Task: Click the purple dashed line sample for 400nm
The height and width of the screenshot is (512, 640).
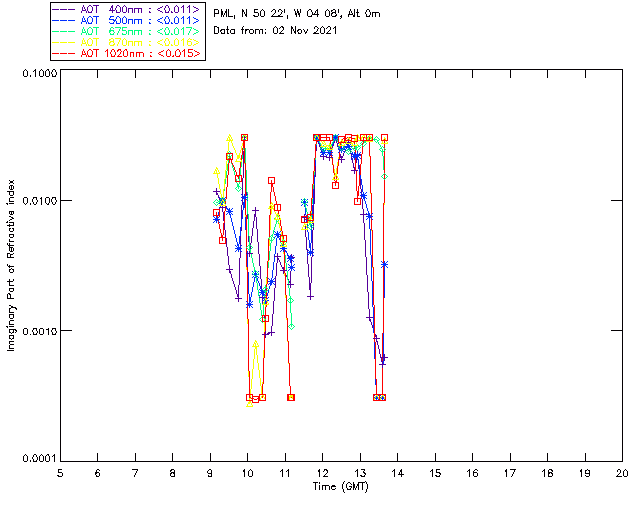Action: 64,9
